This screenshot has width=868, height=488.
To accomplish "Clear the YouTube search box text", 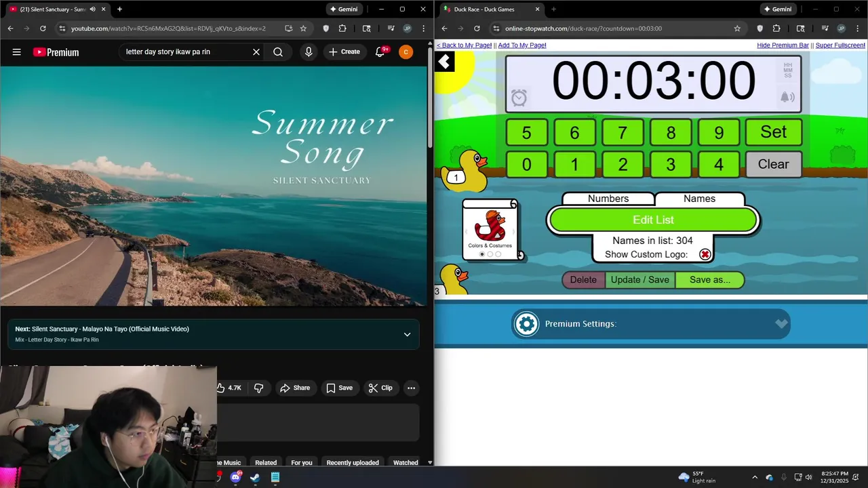I will pyautogui.click(x=256, y=52).
